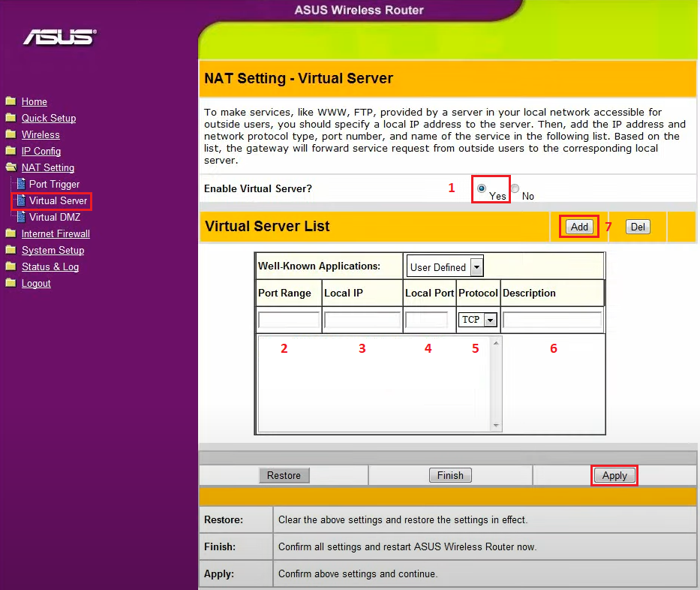This screenshot has width=700, height=590.
Task: Click the NAT Setting open folder icon
Action: [11, 167]
